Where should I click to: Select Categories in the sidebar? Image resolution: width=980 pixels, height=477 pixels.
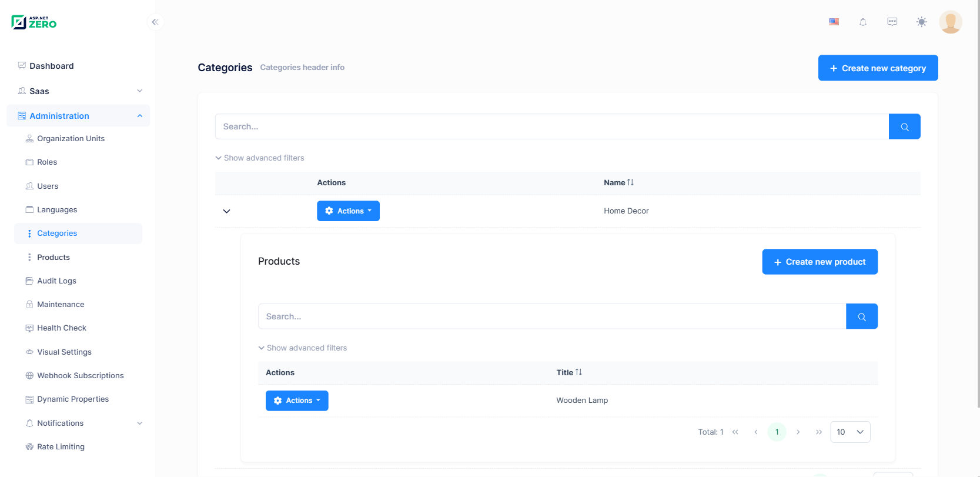[57, 234]
